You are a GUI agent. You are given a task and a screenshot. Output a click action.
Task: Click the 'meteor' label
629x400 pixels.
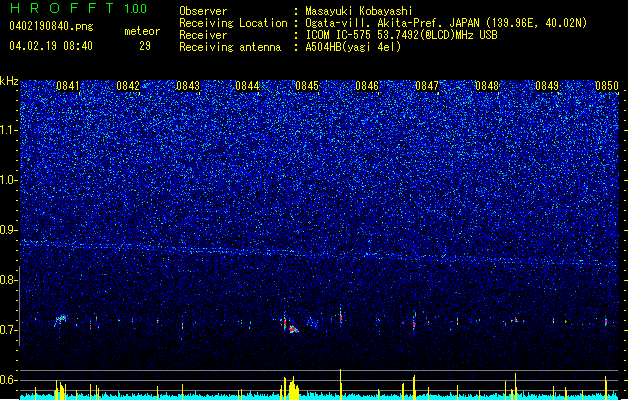(x=142, y=31)
